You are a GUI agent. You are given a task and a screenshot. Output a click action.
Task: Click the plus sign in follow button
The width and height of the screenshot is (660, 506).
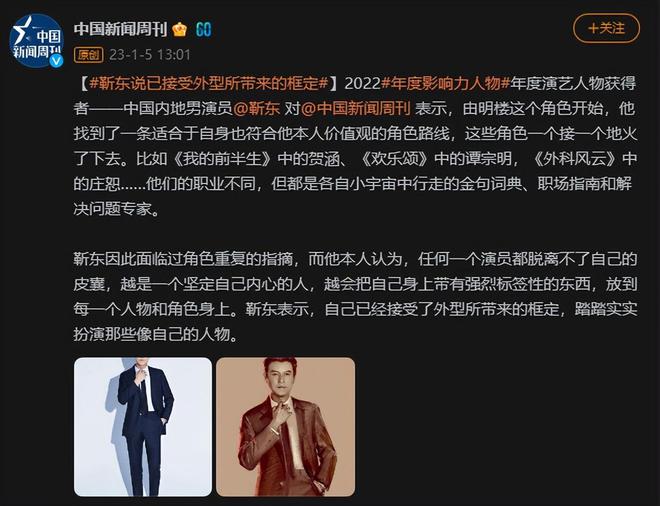593,28
